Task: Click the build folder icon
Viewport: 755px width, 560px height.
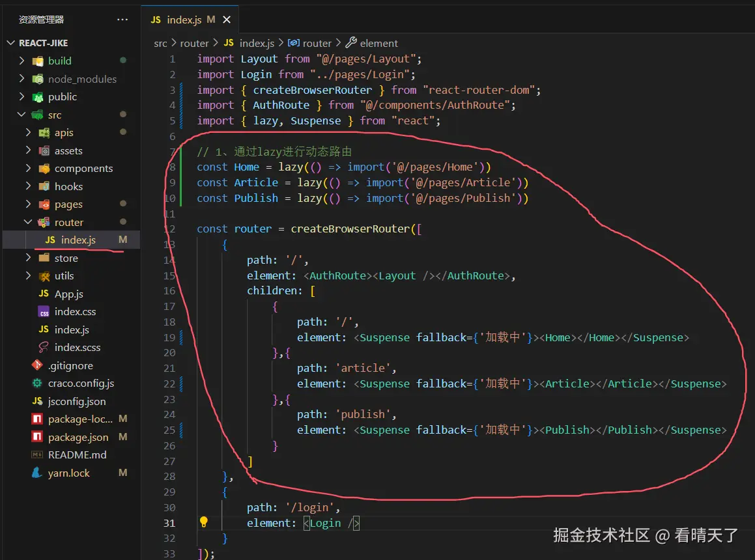Action: 38,61
